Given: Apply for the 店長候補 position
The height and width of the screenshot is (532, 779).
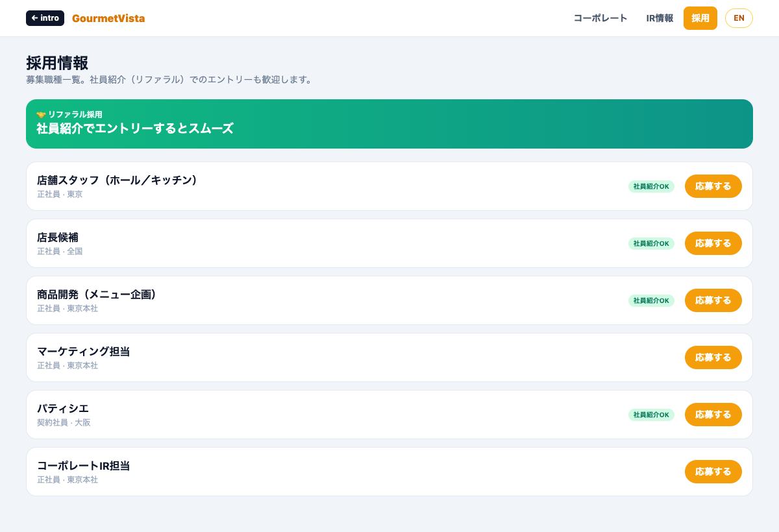Looking at the screenshot, I should click(713, 243).
